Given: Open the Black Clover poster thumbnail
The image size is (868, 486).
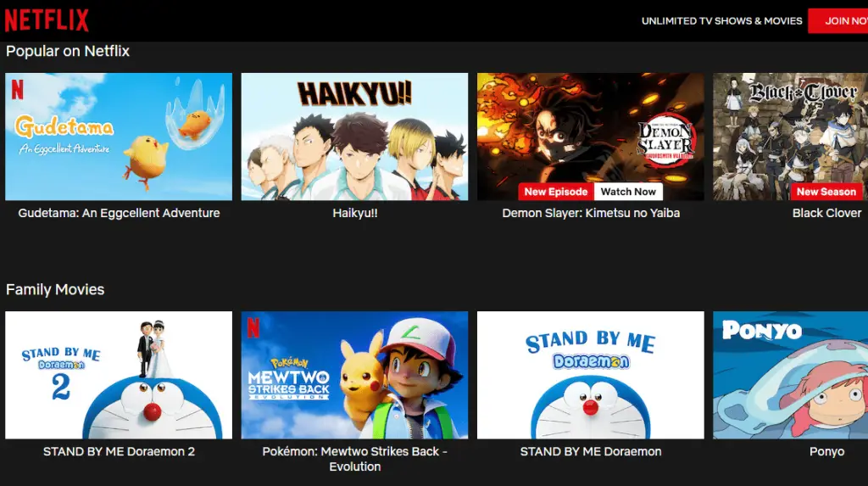Looking at the screenshot, I should [x=791, y=137].
